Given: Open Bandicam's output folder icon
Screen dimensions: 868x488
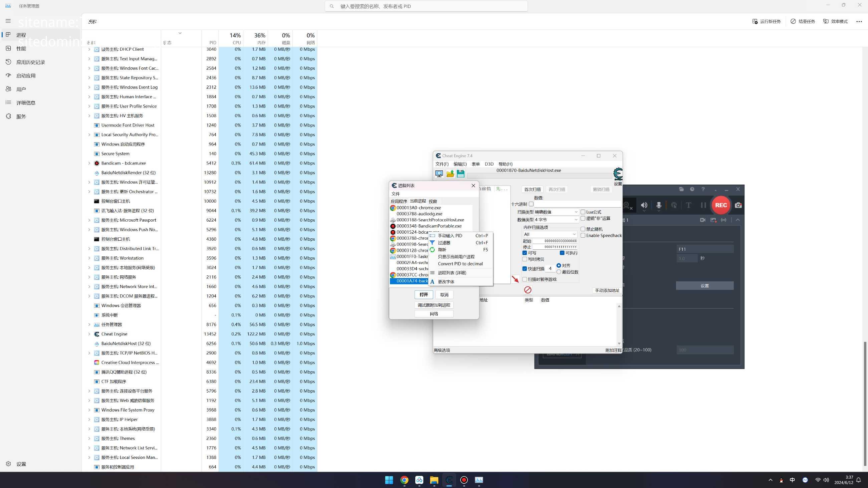Looking at the screenshot, I should [x=681, y=189].
